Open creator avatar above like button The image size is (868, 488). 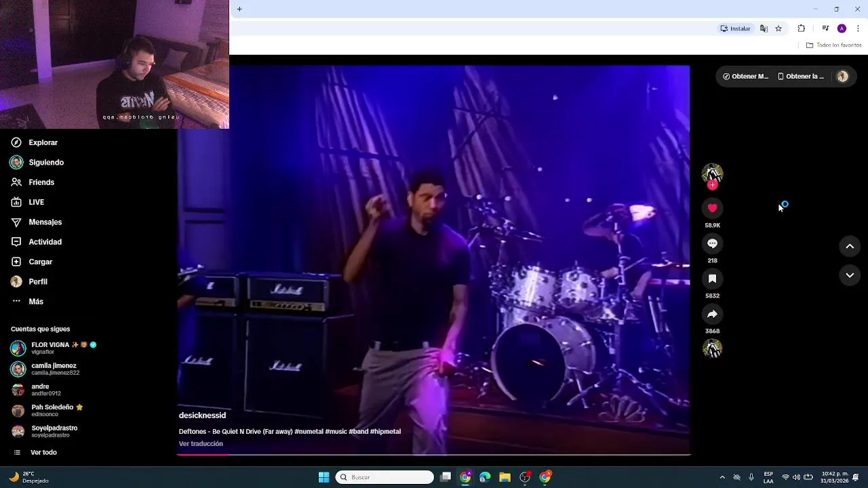pyautogui.click(x=712, y=174)
